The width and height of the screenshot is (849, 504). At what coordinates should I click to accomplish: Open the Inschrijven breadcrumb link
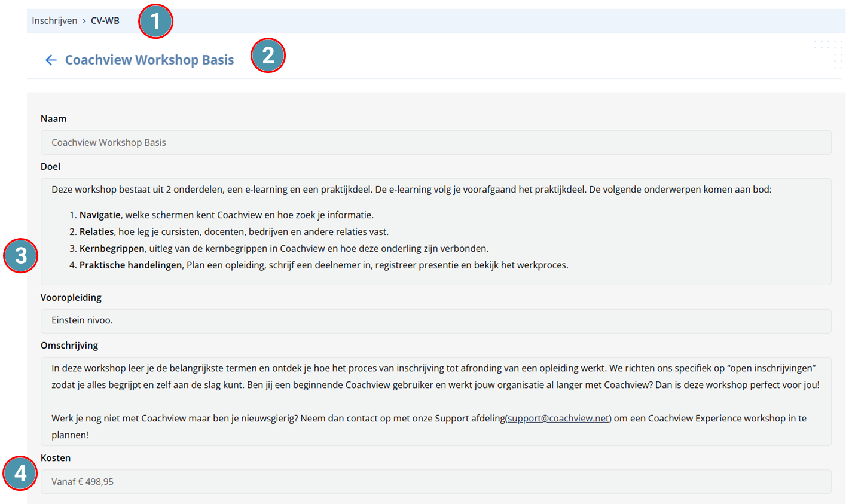tap(54, 21)
